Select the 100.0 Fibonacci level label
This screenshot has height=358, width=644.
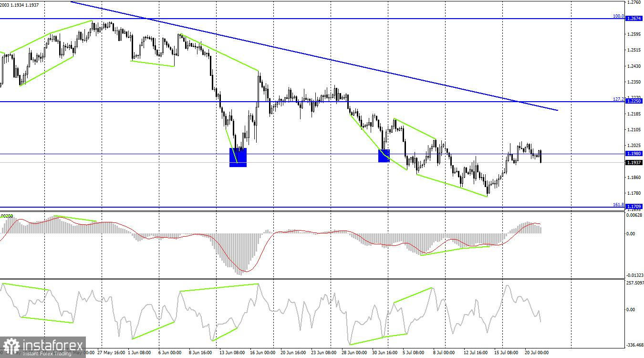tap(619, 16)
